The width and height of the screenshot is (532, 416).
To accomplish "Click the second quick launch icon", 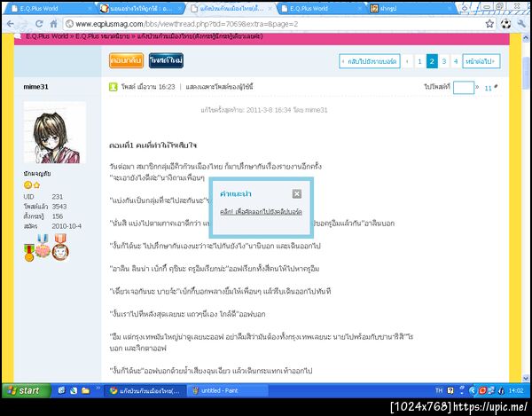I will point(74,390).
